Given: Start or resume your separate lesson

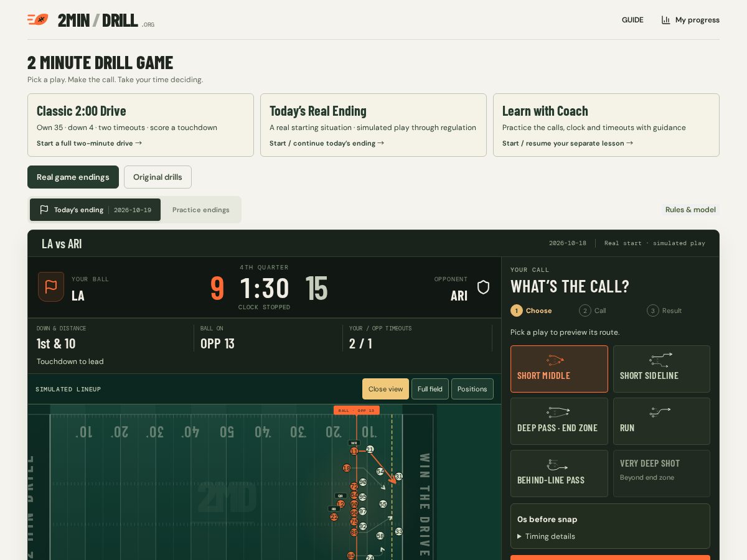Looking at the screenshot, I should (568, 143).
